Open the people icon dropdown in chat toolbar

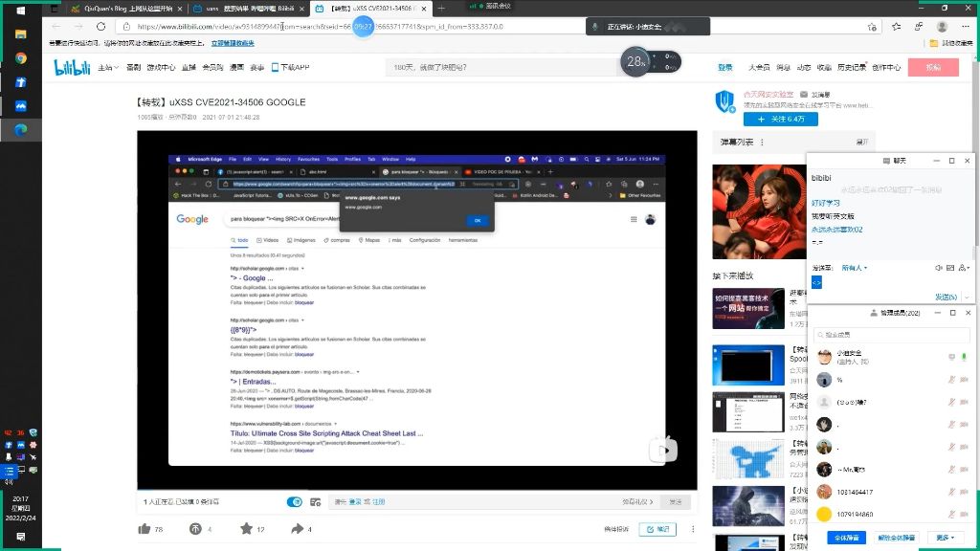964,268
